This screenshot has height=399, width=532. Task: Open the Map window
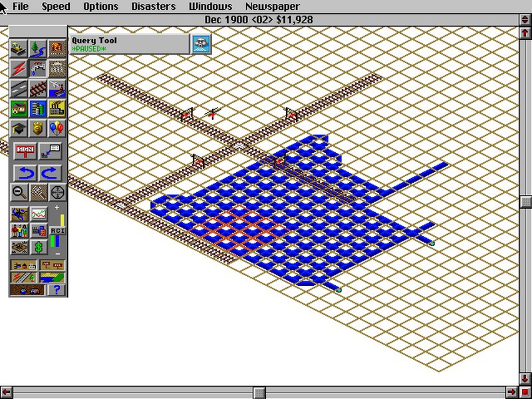(19, 214)
